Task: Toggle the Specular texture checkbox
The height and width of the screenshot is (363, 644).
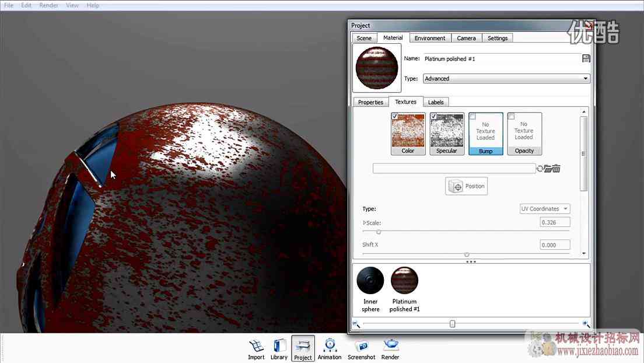Action: (x=434, y=116)
